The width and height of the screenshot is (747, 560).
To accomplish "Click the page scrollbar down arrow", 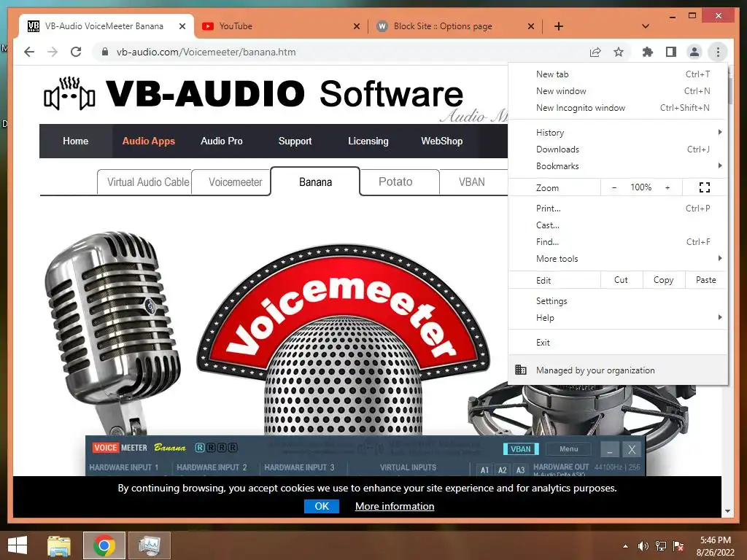I will pos(727,511).
